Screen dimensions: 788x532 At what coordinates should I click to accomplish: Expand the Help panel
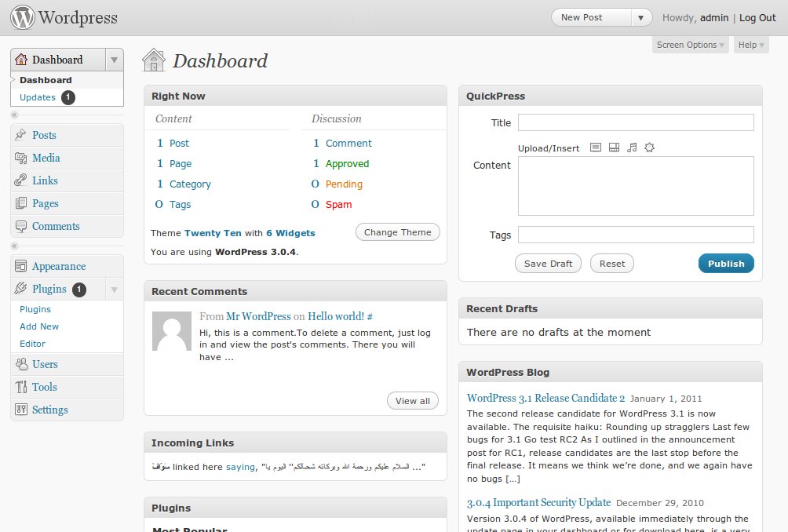[751, 45]
